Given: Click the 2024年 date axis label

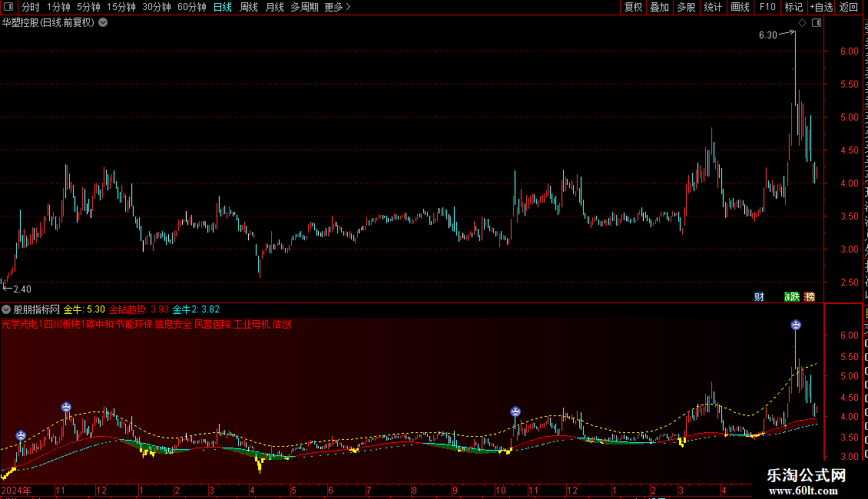Looking at the screenshot, I should (x=16, y=490).
